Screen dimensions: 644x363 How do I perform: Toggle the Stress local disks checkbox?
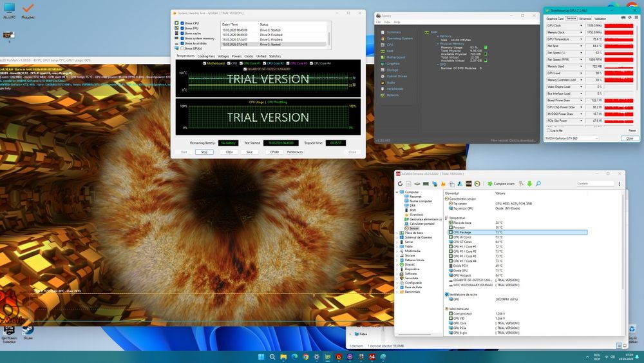click(x=182, y=43)
